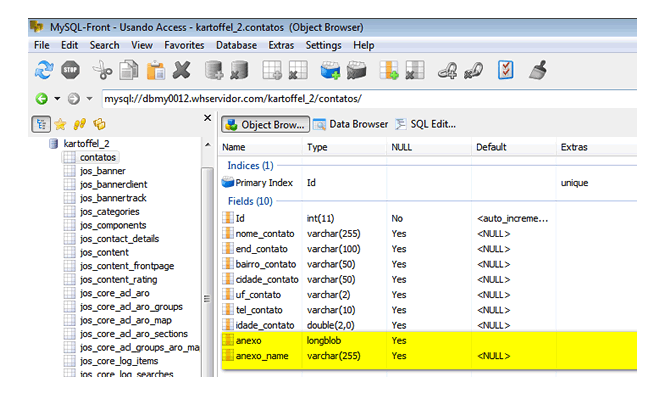Click the Delete X icon
This screenshot has width=670, height=395.
pos(182,70)
